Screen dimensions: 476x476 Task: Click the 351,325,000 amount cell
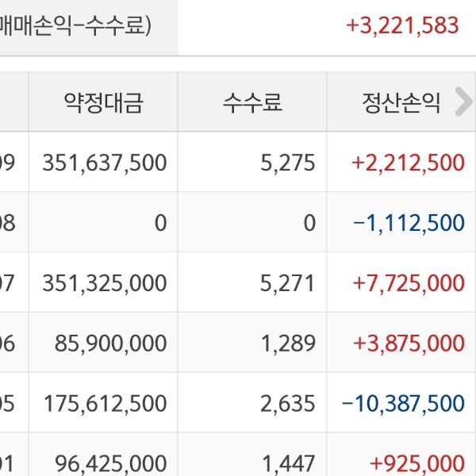click(x=105, y=283)
